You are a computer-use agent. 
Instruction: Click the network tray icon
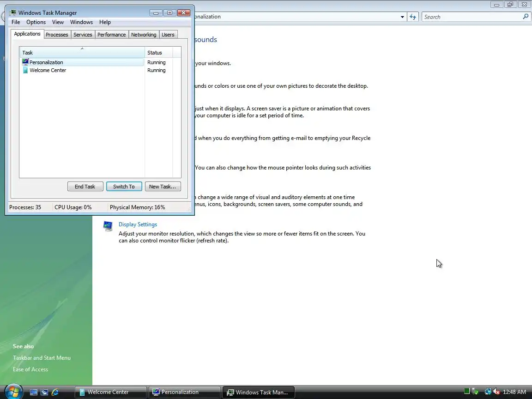488,392
